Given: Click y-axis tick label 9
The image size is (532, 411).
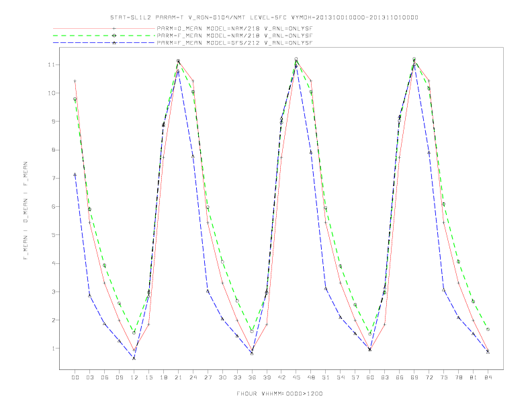Looking at the screenshot, I should click(53, 122).
